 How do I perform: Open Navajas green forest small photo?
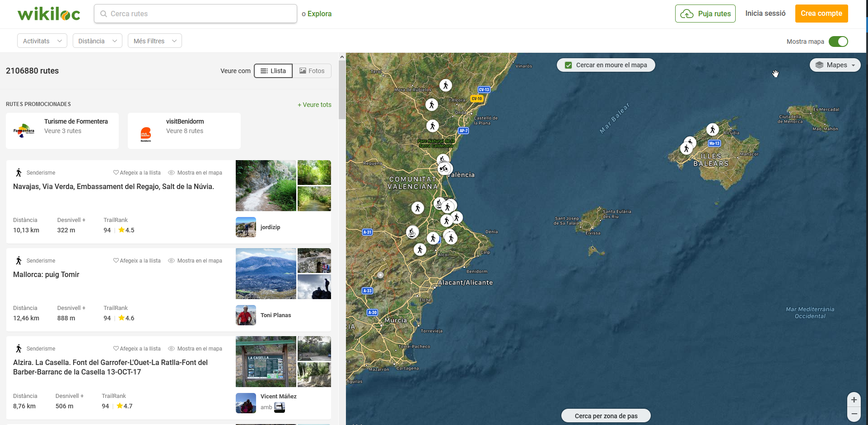tap(314, 172)
